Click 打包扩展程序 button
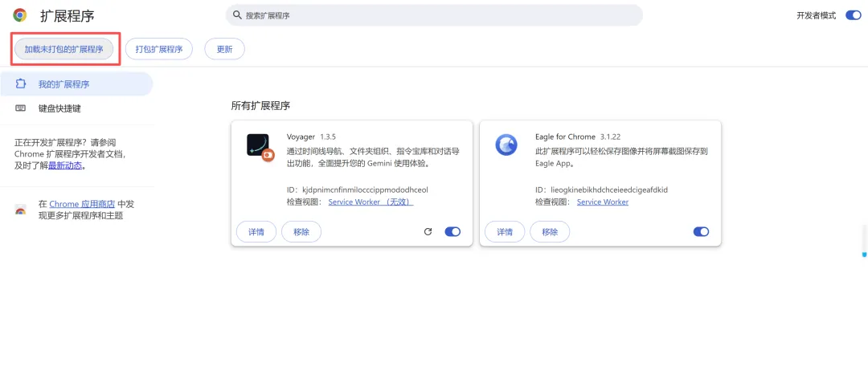The width and height of the screenshot is (868, 371). pyautogui.click(x=159, y=49)
